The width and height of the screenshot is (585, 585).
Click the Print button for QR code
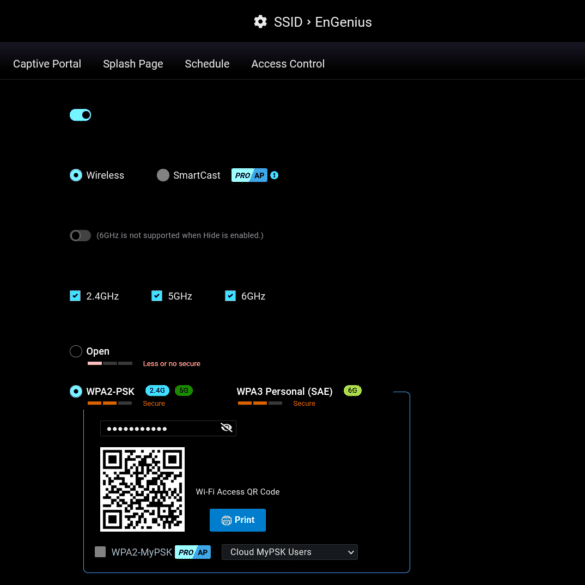(x=238, y=520)
